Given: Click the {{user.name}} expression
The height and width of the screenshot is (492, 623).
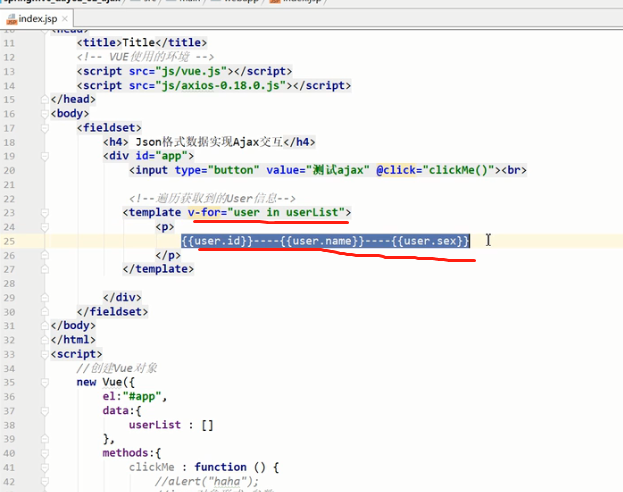Looking at the screenshot, I should 322,241.
